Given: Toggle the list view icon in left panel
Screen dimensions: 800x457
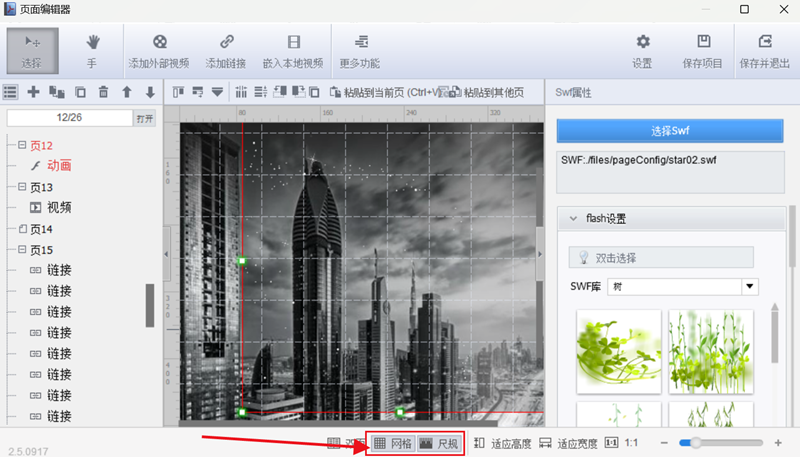Looking at the screenshot, I should [10, 92].
